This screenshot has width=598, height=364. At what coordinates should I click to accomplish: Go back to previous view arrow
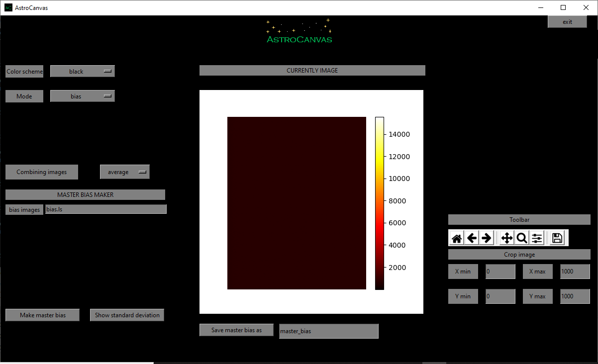472,238
